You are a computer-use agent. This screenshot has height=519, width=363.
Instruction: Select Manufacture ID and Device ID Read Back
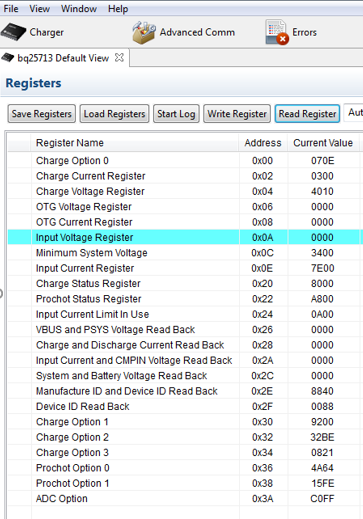tap(184, 391)
